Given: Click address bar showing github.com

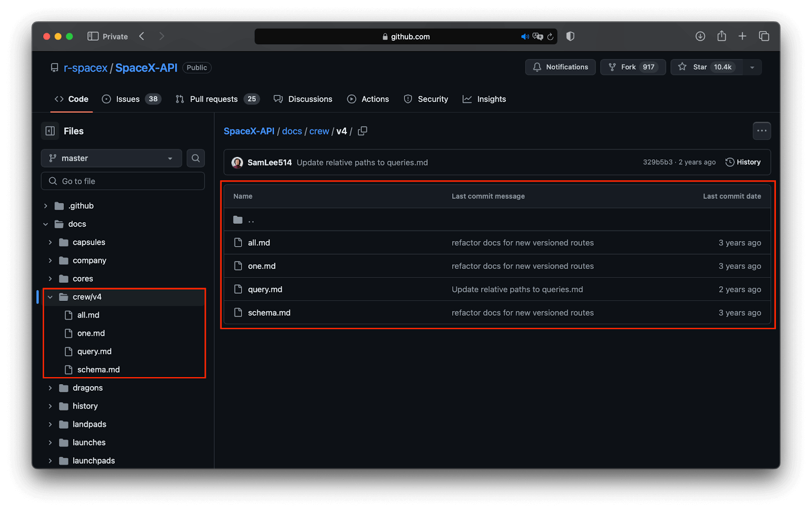Looking at the screenshot, I should (406, 37).
